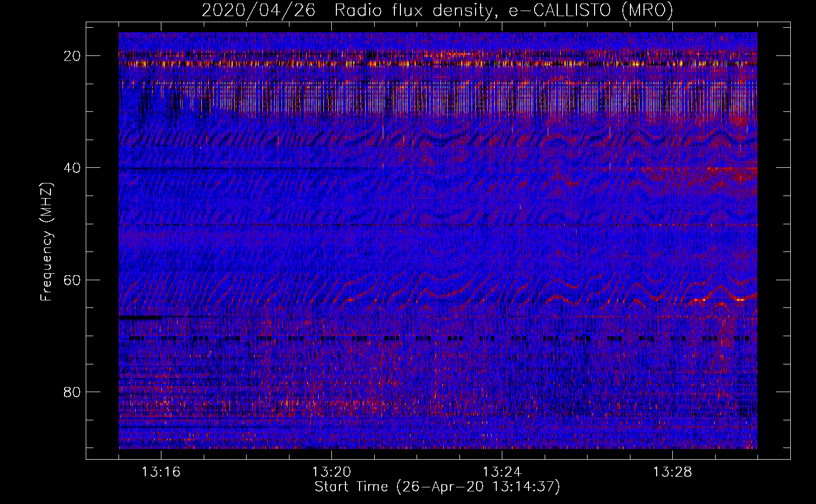Click inside the radio spectrogram image
Screen dimensions: 816x504
[438, 240]
